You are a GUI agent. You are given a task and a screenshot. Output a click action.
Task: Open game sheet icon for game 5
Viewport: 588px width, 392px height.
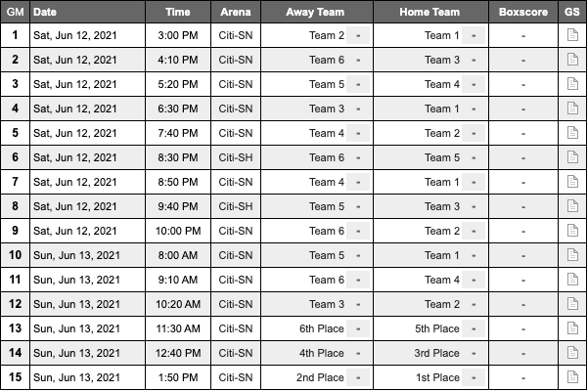coord(572,133)
